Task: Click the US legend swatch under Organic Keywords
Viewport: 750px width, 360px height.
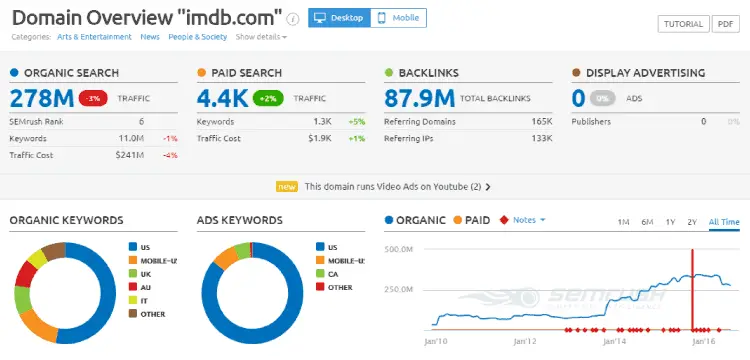Action: [133, 247]
